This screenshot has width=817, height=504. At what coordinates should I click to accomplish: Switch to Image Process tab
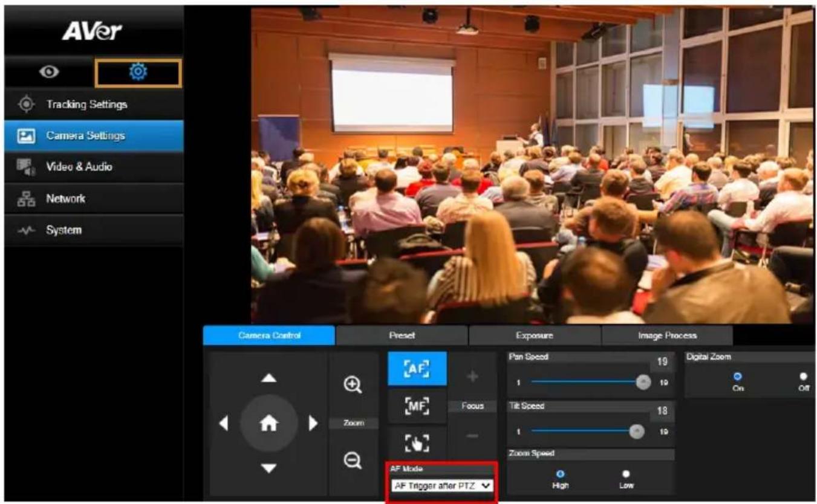(667, 335)
